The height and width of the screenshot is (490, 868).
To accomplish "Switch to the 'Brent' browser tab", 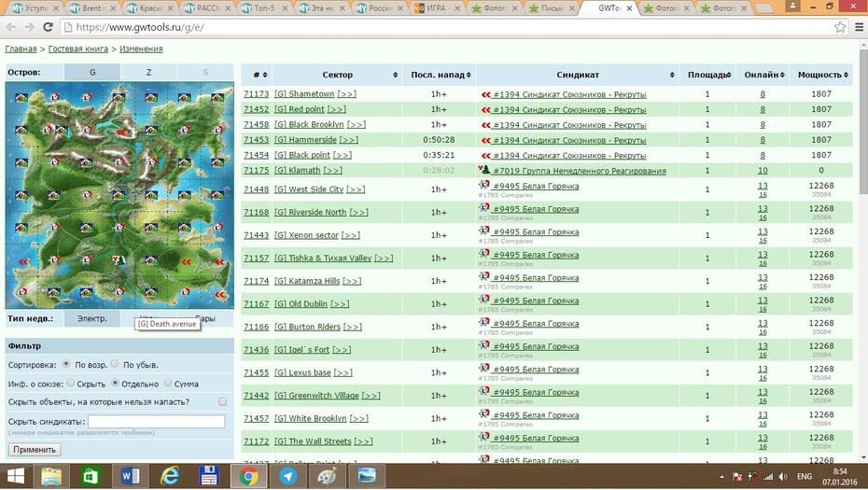I will [x=91, y=7].
